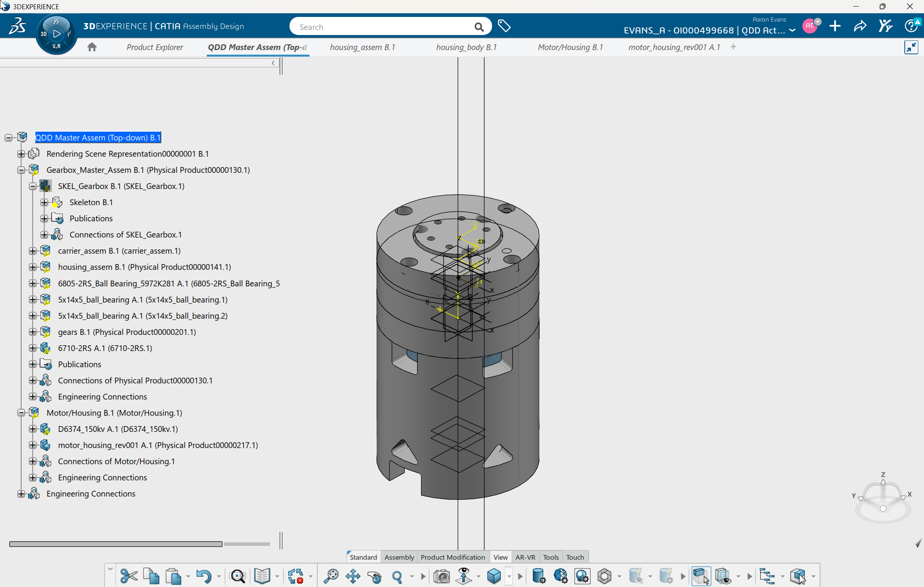Screen dimensions: 924x587
Task: Open the view mode cube dropdown arrow
Action: (x=509, y=576)
